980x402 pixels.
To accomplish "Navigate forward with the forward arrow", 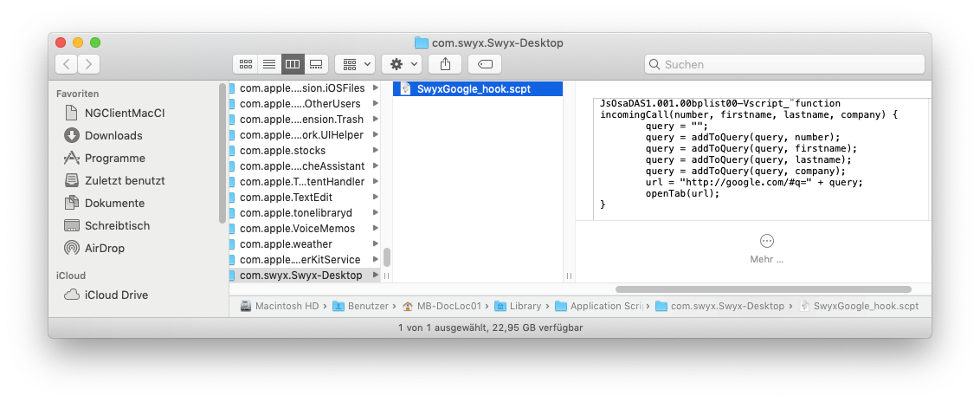I will (88, 64).
